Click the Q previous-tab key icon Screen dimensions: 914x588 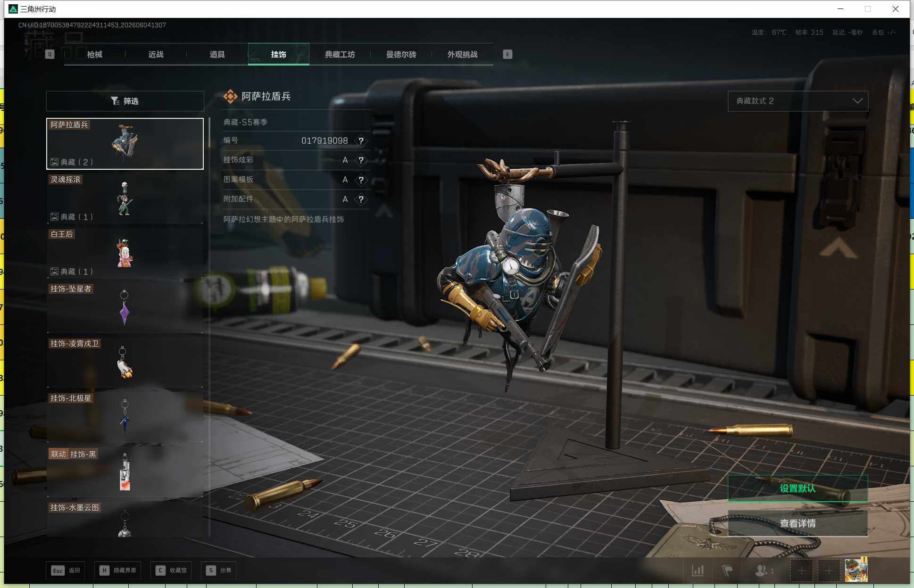tap(50, 54)
